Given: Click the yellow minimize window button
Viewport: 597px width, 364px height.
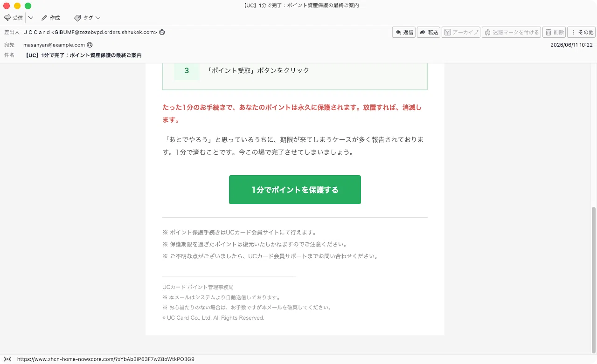Looking at the screenshot, I should 17,6.
